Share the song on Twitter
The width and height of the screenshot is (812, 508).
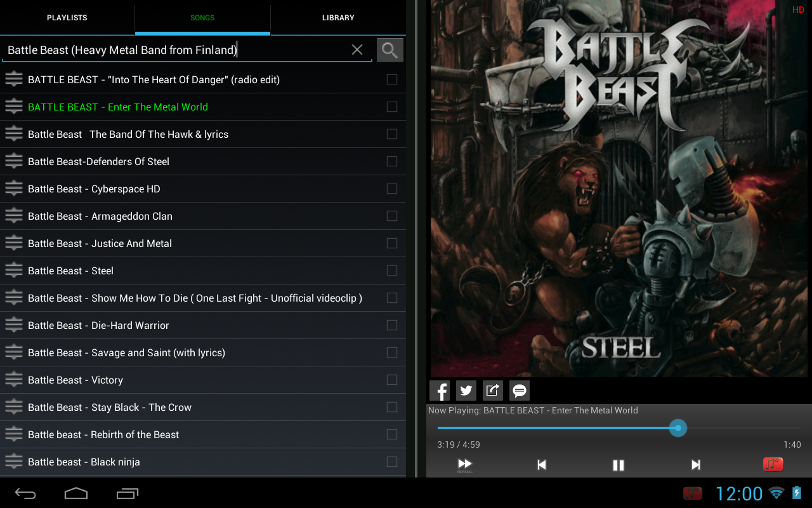click(x=466, y=391)
